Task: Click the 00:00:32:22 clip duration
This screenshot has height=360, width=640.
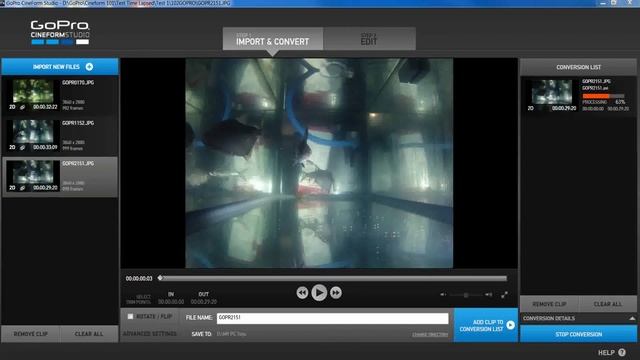Action: click(x=45, y=107)
